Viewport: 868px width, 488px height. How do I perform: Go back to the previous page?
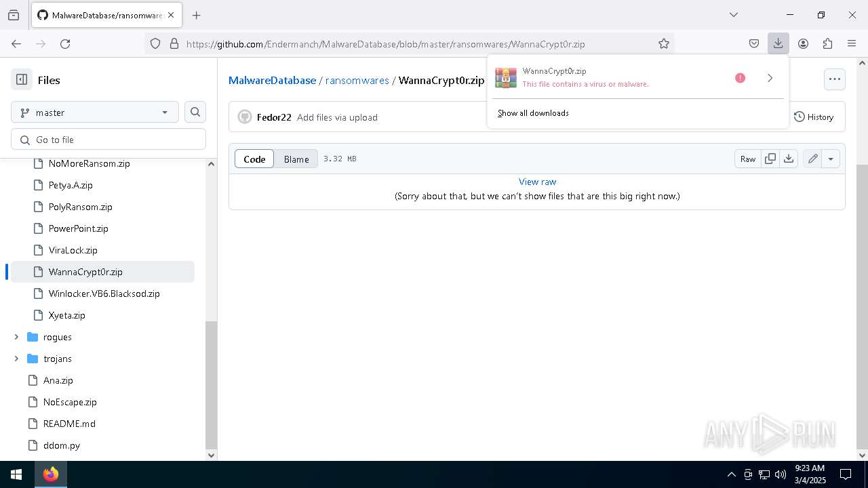pos(16,43)
